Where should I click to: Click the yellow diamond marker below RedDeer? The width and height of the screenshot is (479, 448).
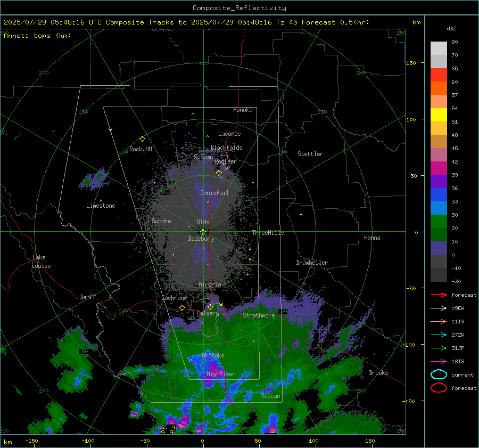click(x=219, y=173)
